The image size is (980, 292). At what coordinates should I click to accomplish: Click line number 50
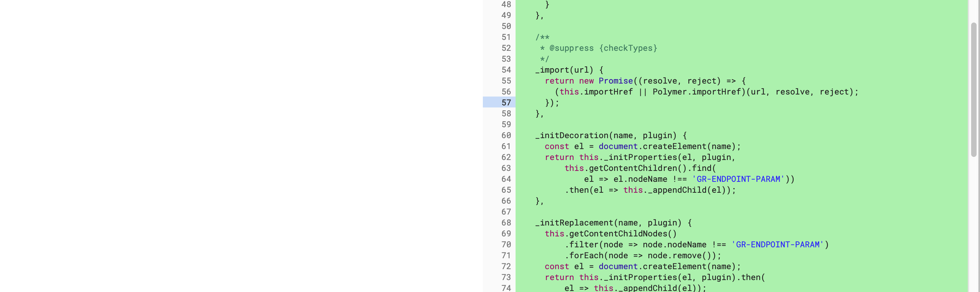click(x=506, y=26)
